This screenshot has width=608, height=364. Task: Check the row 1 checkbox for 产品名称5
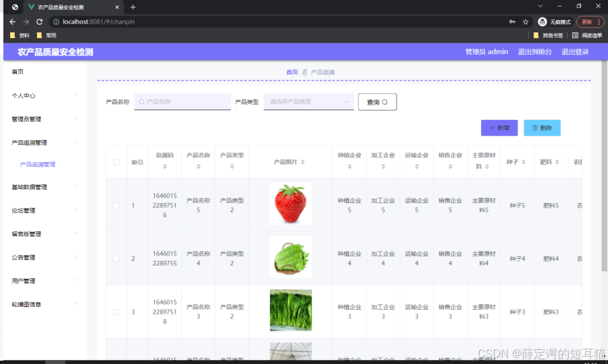tap(116, 205)
